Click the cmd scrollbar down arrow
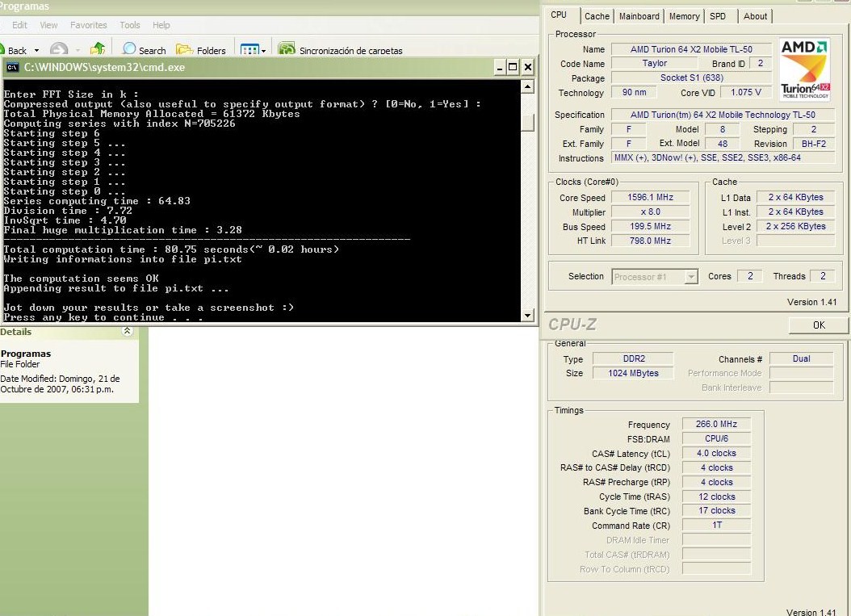Screen dimensions: 851x616 [527, 316]
